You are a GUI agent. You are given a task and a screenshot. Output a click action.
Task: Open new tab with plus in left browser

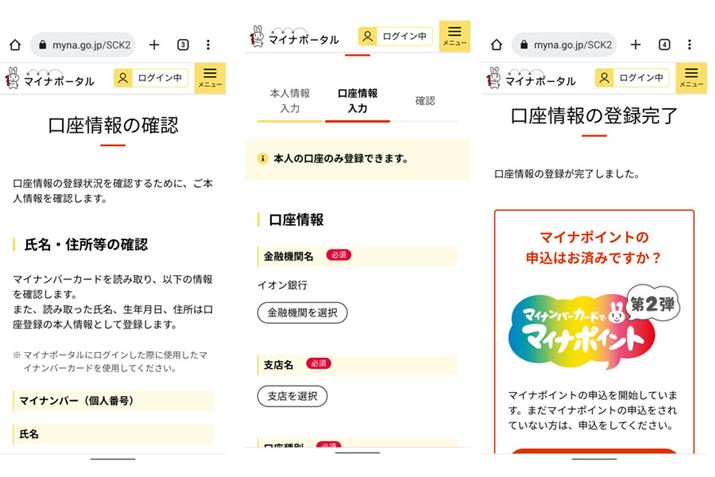click(154, 45)
